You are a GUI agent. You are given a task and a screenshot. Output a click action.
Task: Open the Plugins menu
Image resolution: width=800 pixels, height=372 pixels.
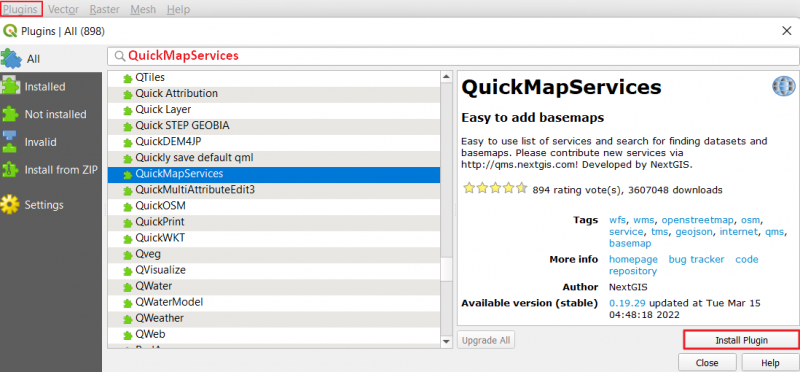click(x=20, y=9)
